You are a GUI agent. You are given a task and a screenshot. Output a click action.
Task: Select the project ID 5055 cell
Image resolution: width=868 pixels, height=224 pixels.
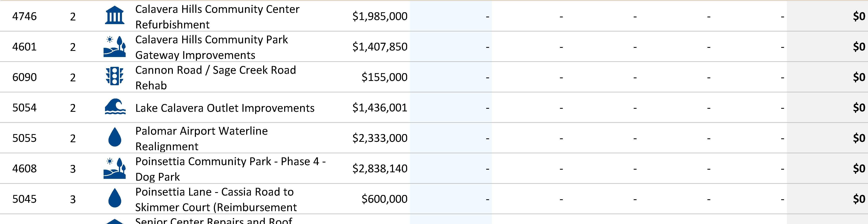click(24, 138)
